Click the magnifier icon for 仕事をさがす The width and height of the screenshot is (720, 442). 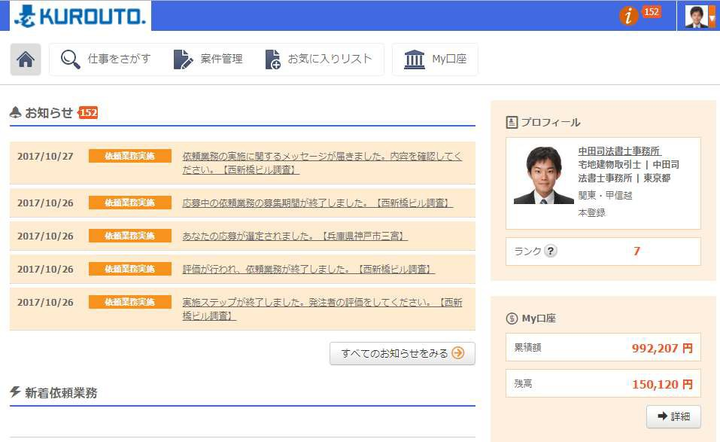70,59
